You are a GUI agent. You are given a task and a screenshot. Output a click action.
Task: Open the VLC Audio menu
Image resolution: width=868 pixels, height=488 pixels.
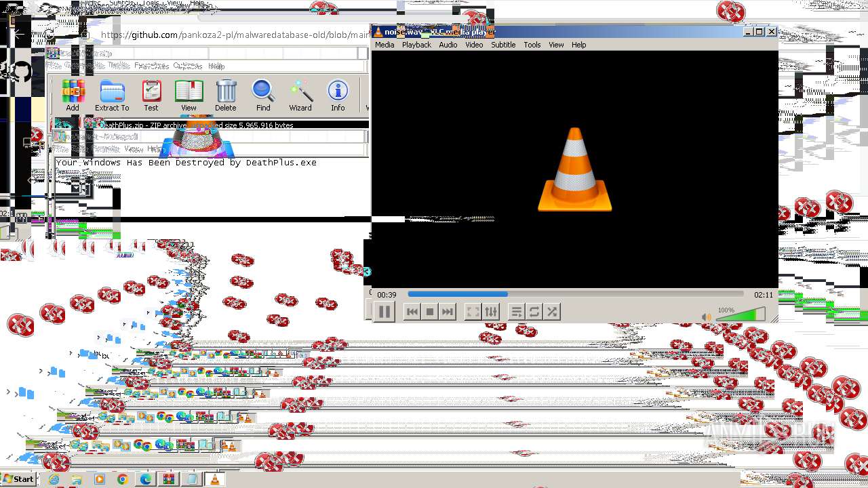(x=448, y=45)
